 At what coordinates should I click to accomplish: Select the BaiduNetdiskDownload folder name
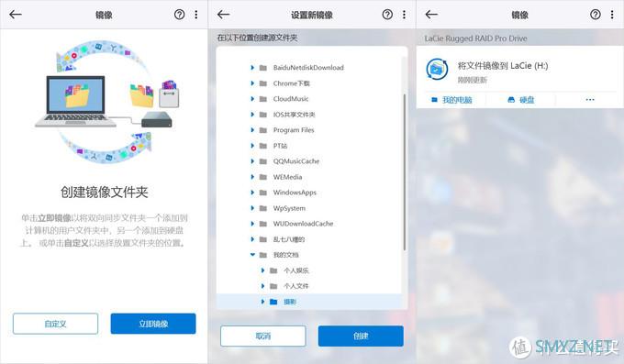[308, 68]
